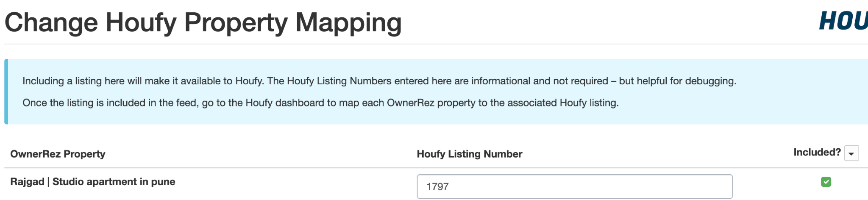868x200 pixels.
Task: Click the blue left edge of the info banner
Action: pyautogui.click(x=6, y=92)
